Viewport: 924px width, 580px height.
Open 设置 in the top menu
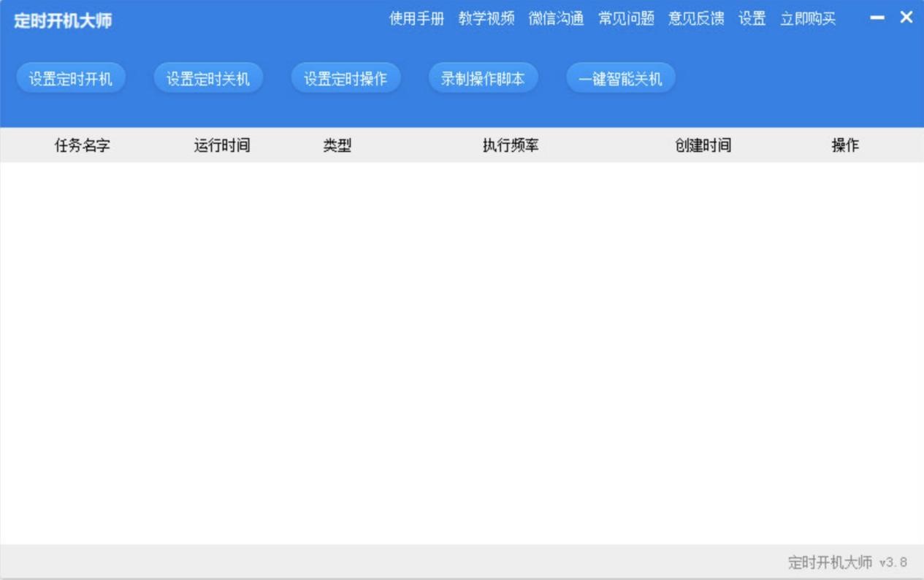tap(752, 19)
